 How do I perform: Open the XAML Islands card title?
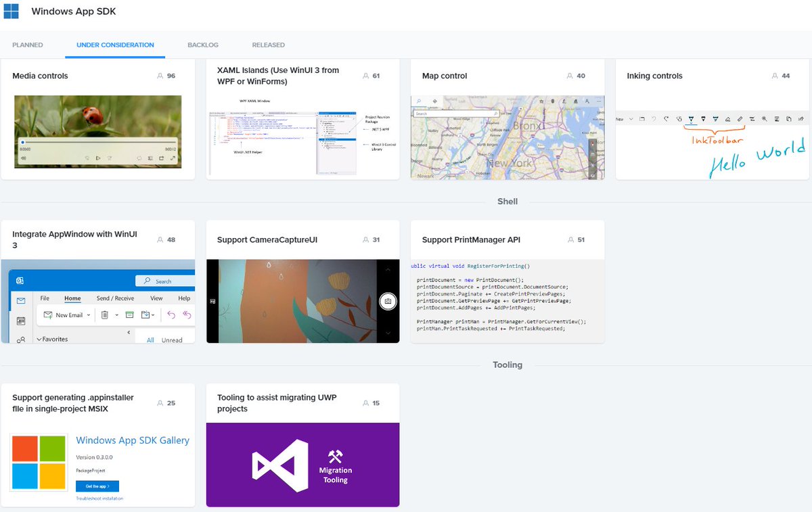pyautogui.click(x=278, y=76)
